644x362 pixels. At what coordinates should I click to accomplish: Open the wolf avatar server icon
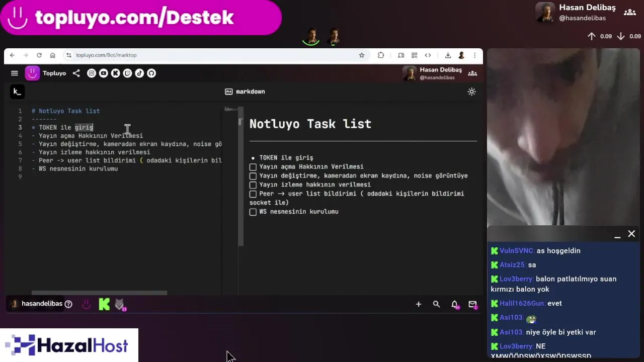pyautogui.click(x=120, y=304)
